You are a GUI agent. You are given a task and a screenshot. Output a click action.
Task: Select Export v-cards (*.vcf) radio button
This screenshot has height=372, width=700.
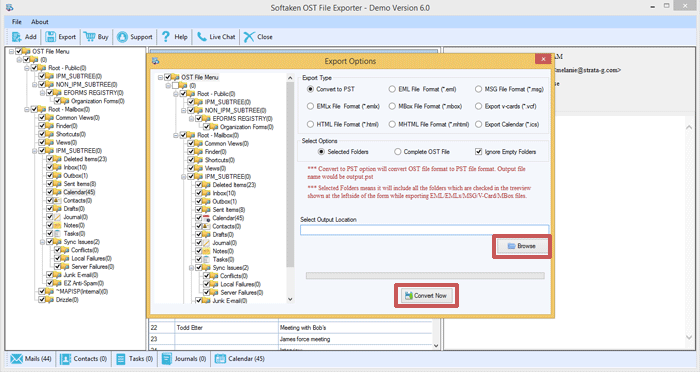[479, 106]
